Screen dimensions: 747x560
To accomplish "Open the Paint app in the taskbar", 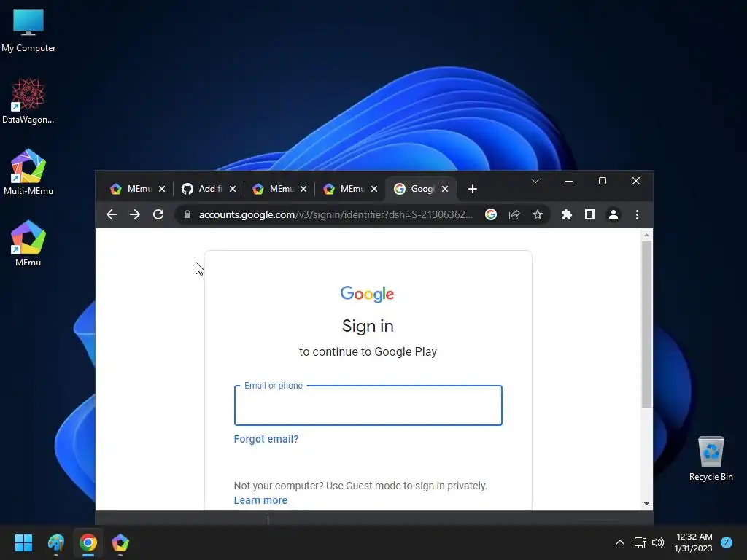I will click(x=55, y=542).
